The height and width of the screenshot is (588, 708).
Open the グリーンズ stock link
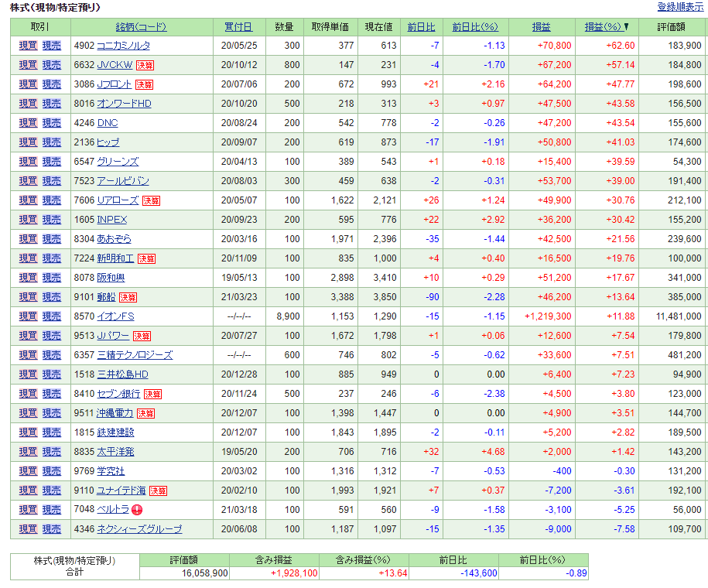point(118,162)
